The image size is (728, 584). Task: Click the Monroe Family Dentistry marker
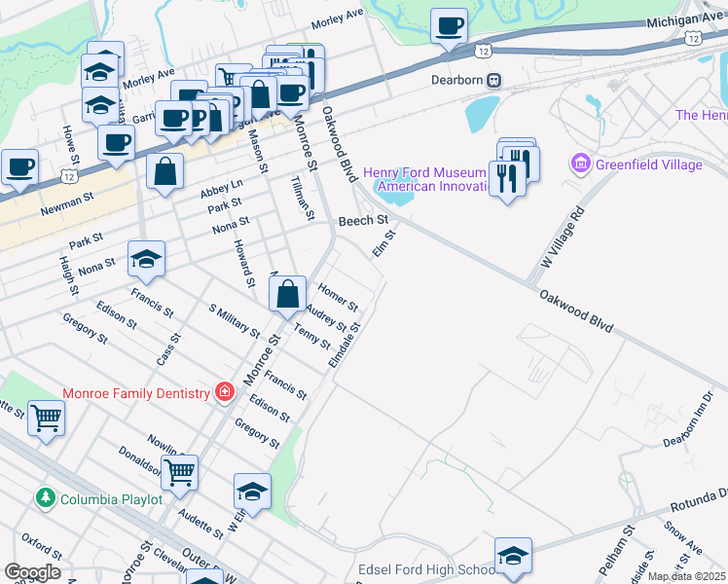pyautogui.click(x=225, y=392)
